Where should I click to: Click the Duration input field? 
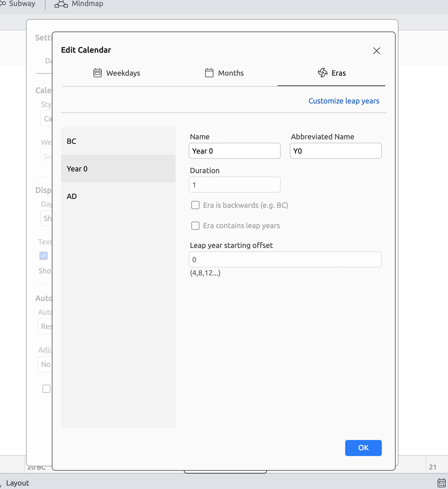click(234, 185)
